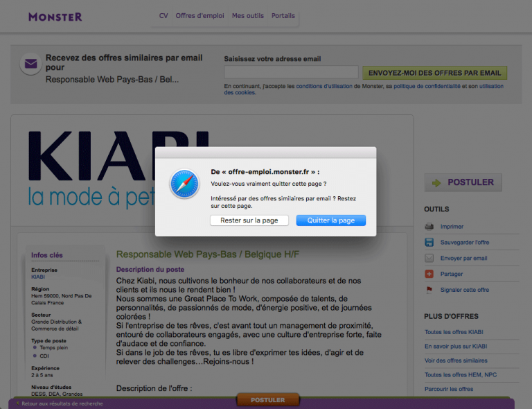Click Rester sur la page button
Image resolution: width=532 pixels, height=409 pixels.
[249, 220]
